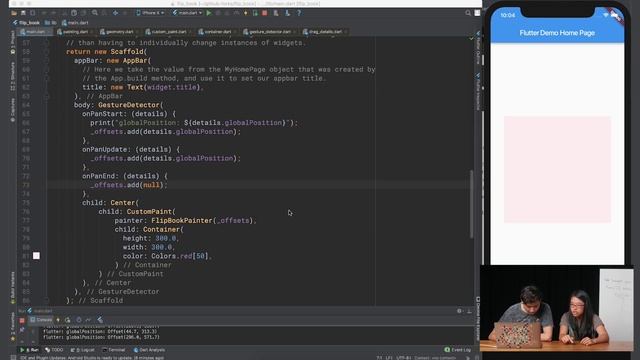The height and width of the screenshot is (360, 640).
Task: Open the Terminal tool window button
Action: [114, 350]
